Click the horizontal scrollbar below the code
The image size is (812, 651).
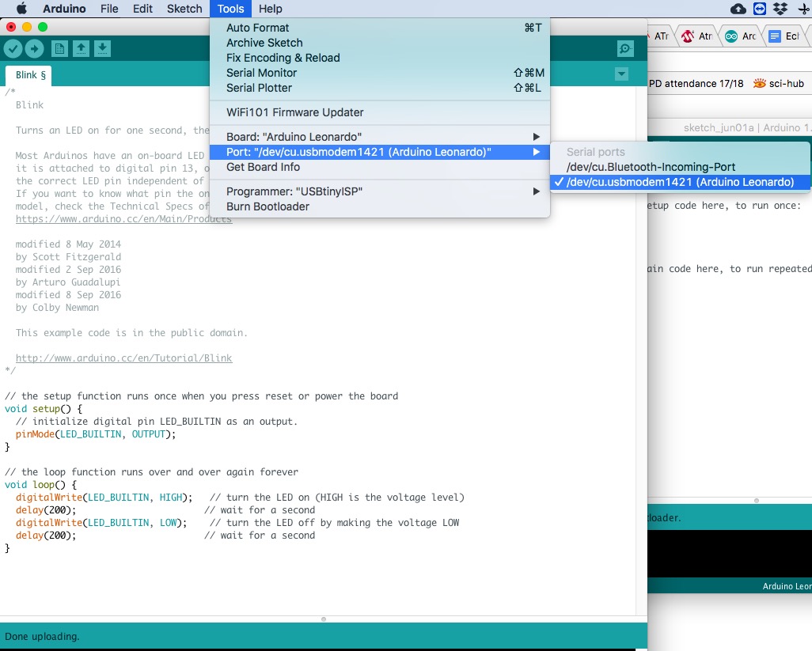324,619
